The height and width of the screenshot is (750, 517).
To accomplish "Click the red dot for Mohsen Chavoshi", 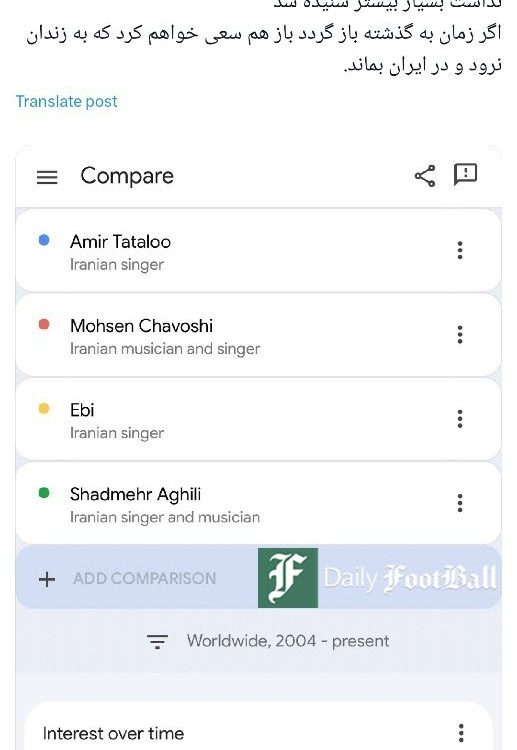I will (x=44, y=324).
